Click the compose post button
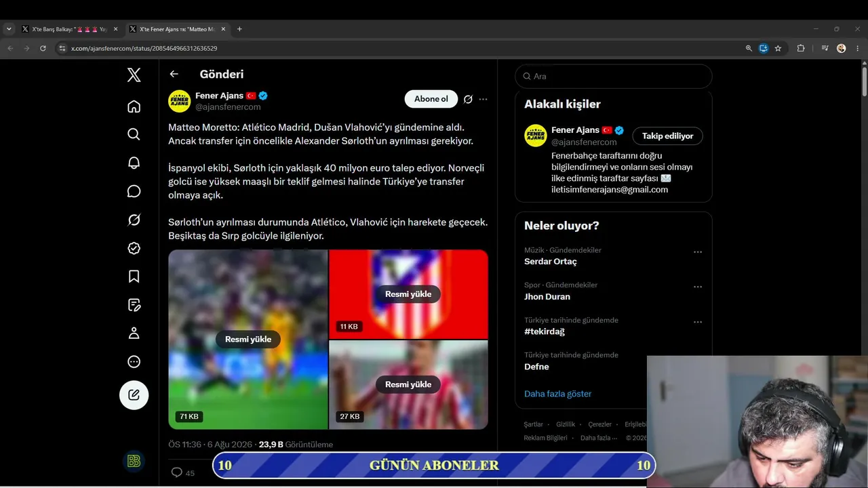 tap(134, 394)
